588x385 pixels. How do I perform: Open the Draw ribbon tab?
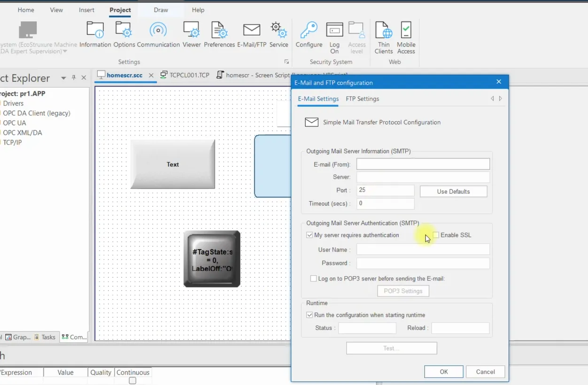tap(161, 10)
